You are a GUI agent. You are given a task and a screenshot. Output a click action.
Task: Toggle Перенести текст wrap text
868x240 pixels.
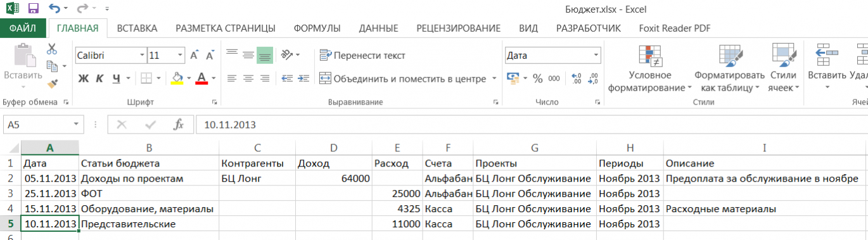tap(363, 55)
